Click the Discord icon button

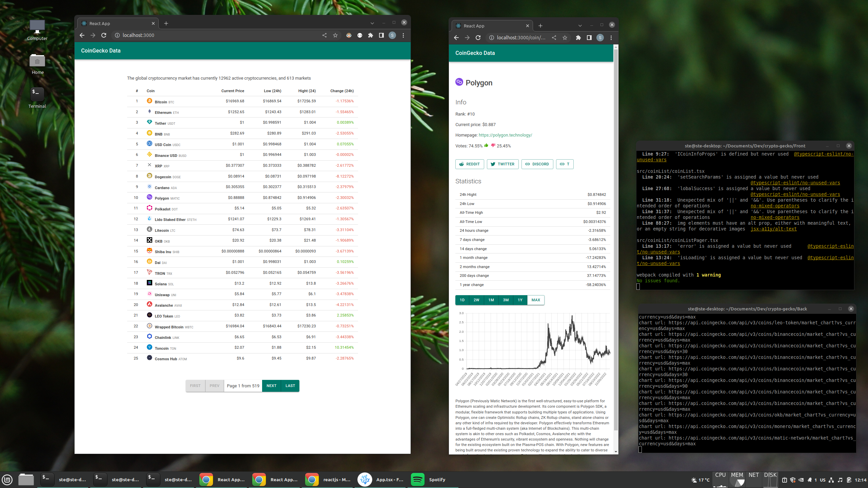click(x=528, y=164)
